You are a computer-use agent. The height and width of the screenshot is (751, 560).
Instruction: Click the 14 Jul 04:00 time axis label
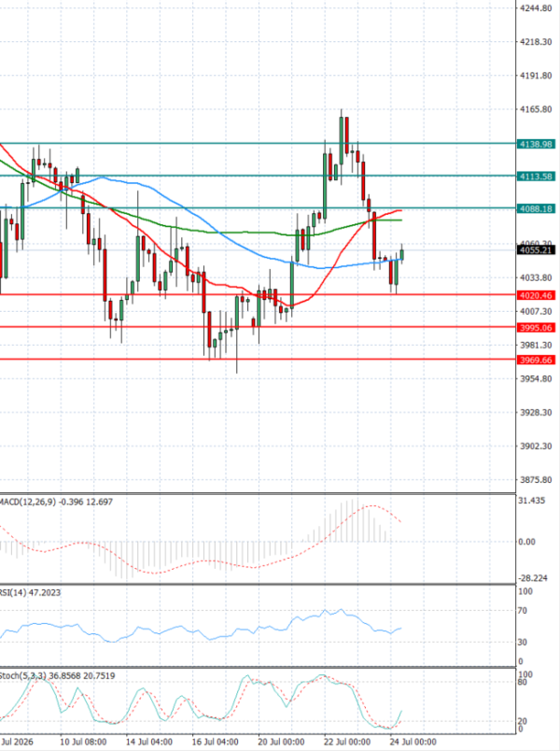[148, 742]
